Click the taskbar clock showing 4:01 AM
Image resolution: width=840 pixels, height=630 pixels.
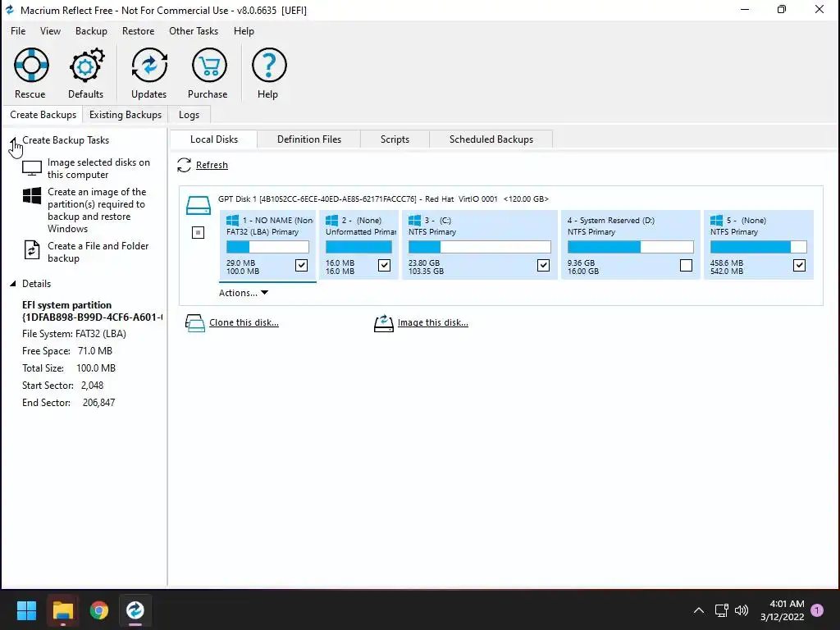click(782, 610)
